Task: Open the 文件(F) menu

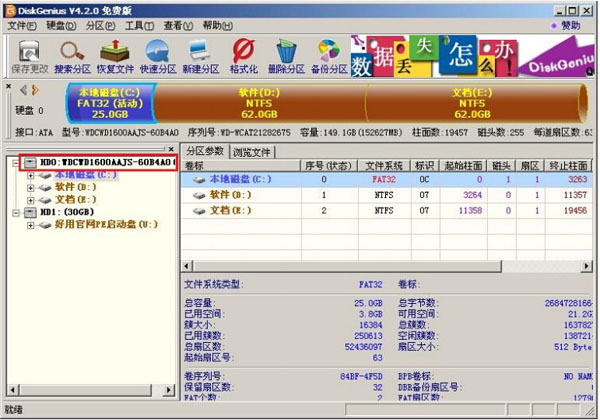Action: [22, 26]
